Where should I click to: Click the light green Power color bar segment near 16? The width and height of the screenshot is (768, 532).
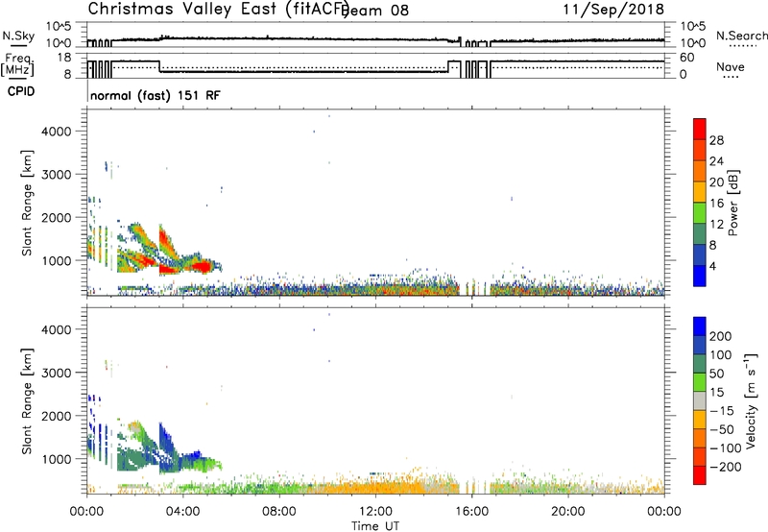click(700, 212)
